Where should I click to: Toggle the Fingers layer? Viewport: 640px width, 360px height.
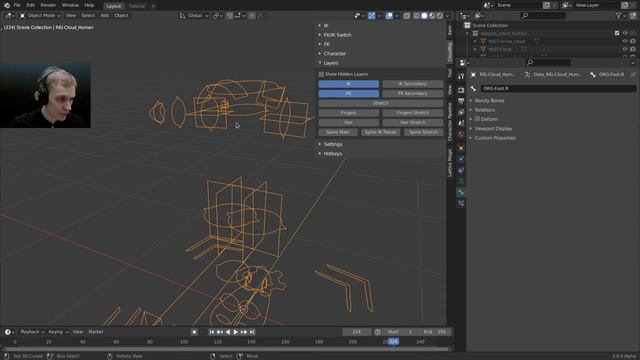(349, 113)
